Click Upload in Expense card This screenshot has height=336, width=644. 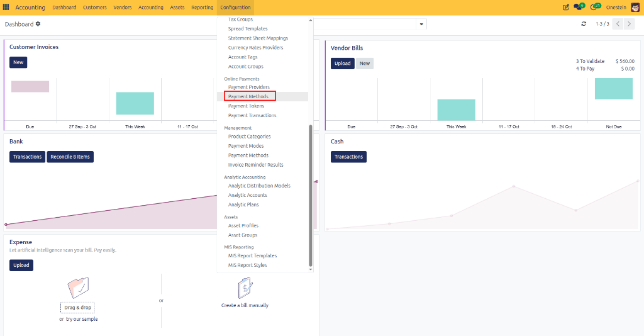tap(21, 266)
